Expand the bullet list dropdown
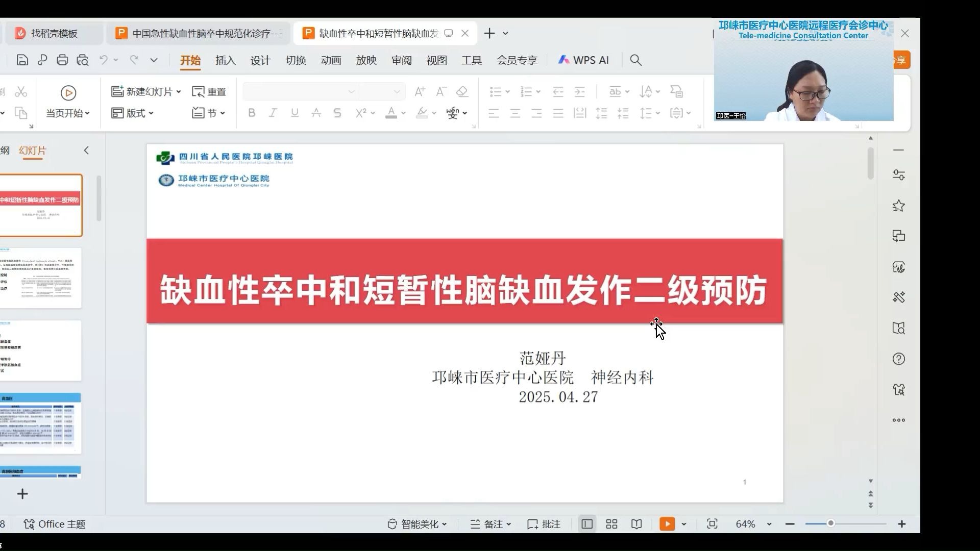This screenshot has width=980, height=551. point(507,92)
